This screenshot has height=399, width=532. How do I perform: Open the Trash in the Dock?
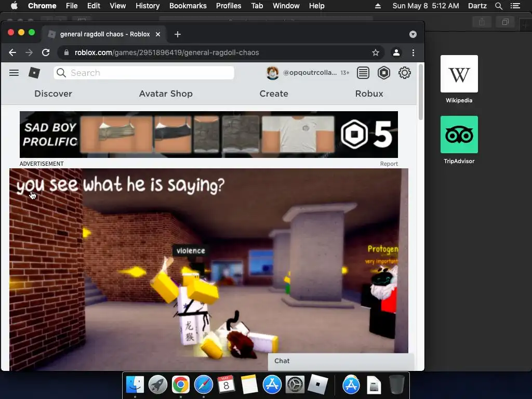[x=396, y=385]
